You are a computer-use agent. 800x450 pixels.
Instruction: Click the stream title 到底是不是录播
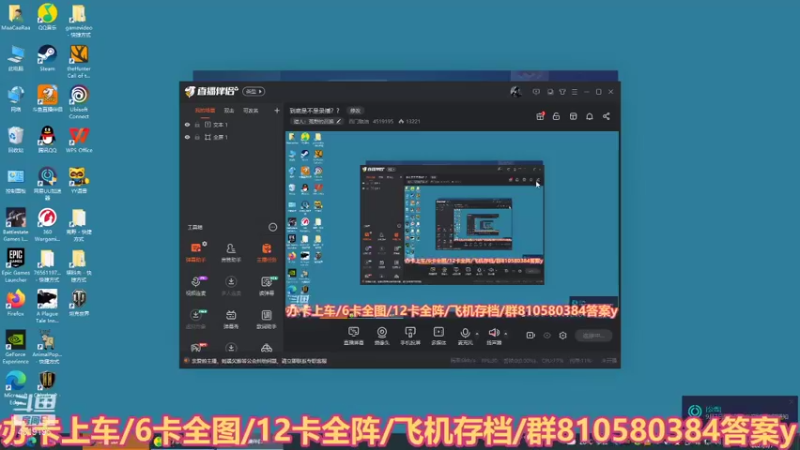point(312,111)
